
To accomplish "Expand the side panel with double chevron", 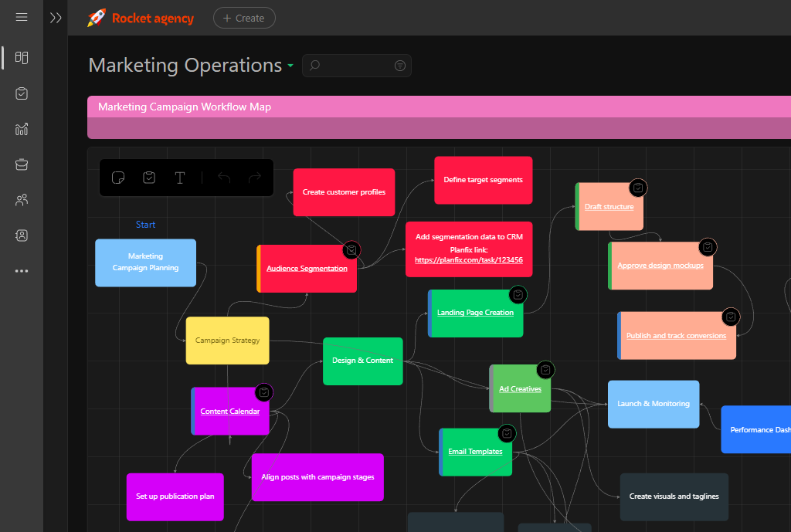I will 56,18.
